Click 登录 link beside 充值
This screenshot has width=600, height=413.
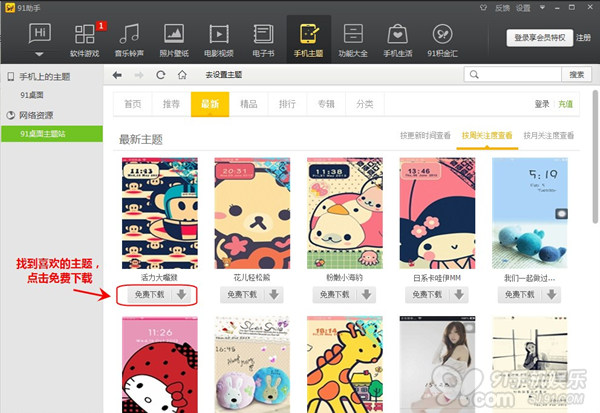click(x=542, y=104)
